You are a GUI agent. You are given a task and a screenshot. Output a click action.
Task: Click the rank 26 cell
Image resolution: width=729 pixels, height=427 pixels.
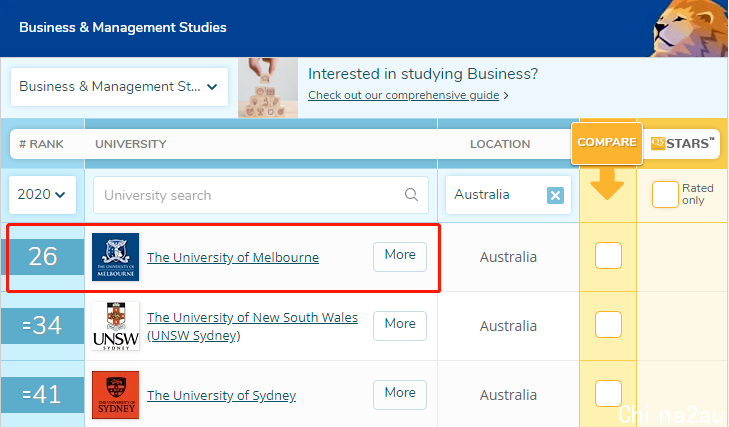(x=43, y=256)
